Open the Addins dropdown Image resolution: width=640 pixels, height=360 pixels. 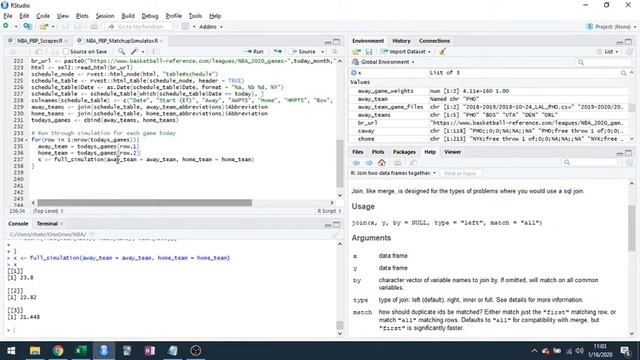click(x=211, y=27)
